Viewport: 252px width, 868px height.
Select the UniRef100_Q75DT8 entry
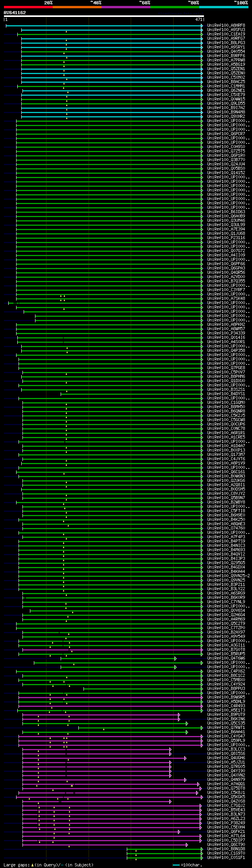click(x=226, y=788)
